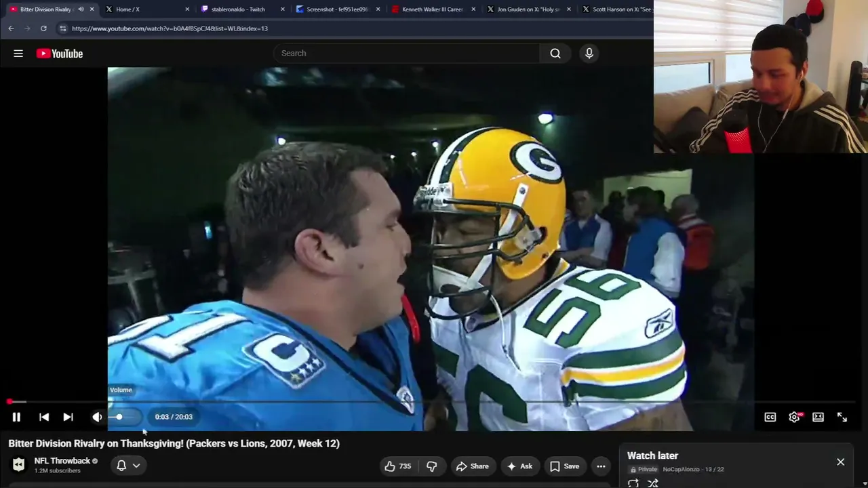
Task: Toggle shuffle in Watch later playlist
Action: tap(653, 483)
